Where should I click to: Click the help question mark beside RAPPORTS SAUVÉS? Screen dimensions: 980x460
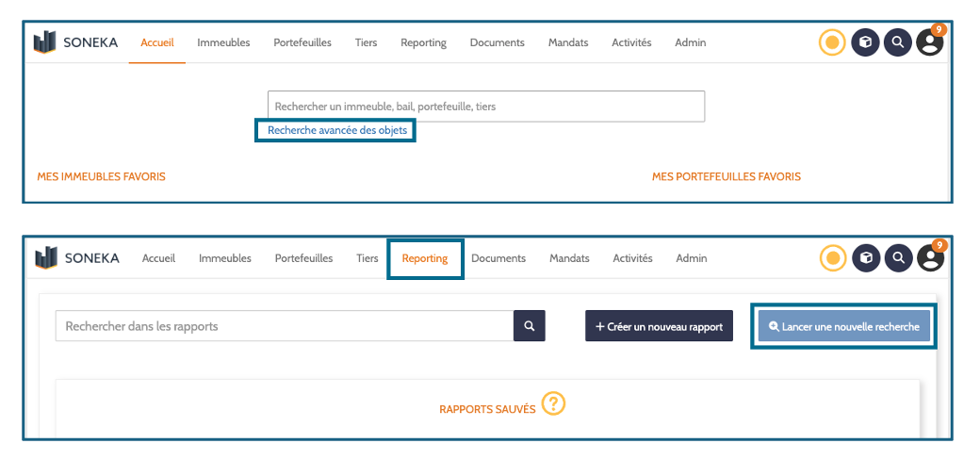(554, 403)
